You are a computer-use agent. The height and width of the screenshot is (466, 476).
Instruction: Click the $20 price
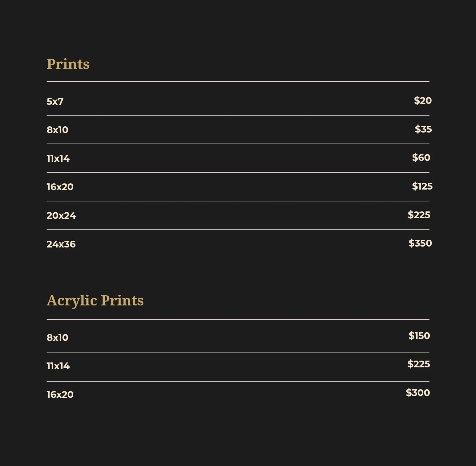tap(423, 100)
